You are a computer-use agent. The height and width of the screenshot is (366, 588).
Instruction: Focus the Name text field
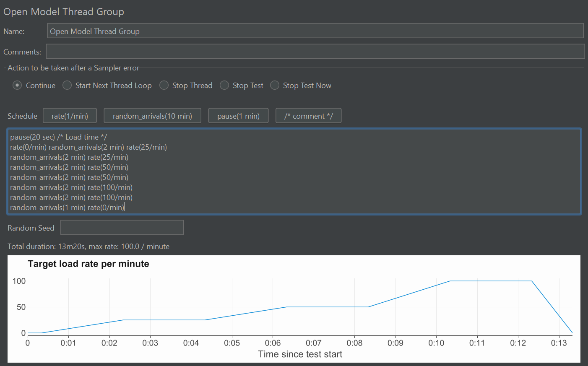[315, 31]
